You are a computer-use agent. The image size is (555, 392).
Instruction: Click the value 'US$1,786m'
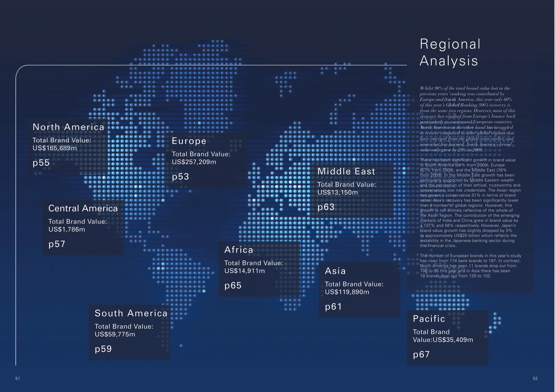tap(67, 229)
